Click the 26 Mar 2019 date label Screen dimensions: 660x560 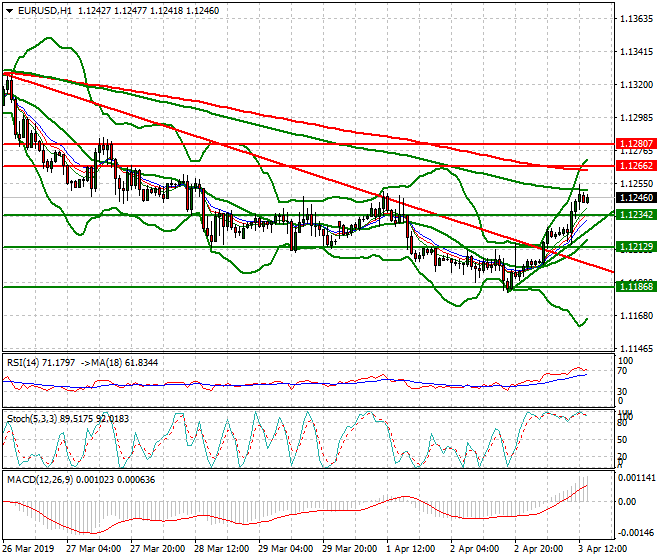(30, 550)
